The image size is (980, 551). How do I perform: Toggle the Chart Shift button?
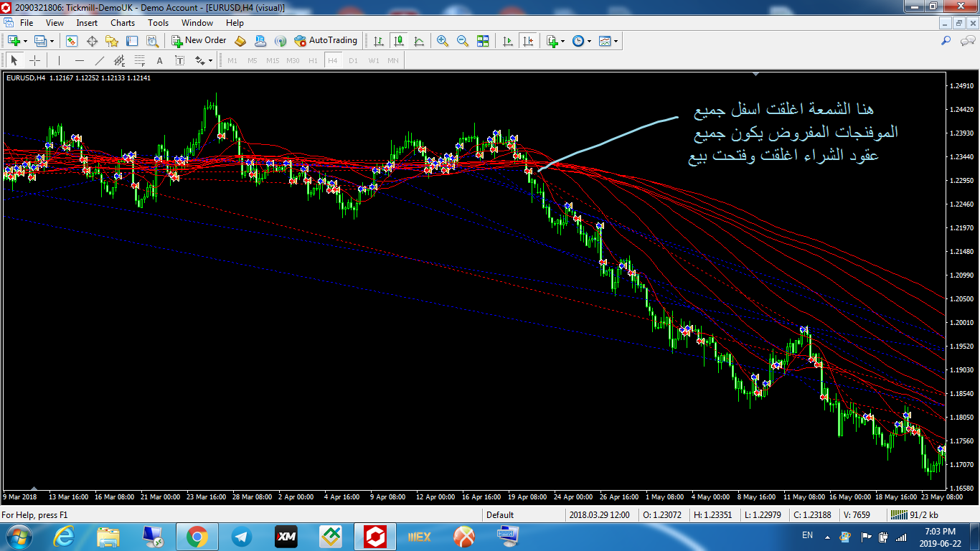tap(528, 41)
